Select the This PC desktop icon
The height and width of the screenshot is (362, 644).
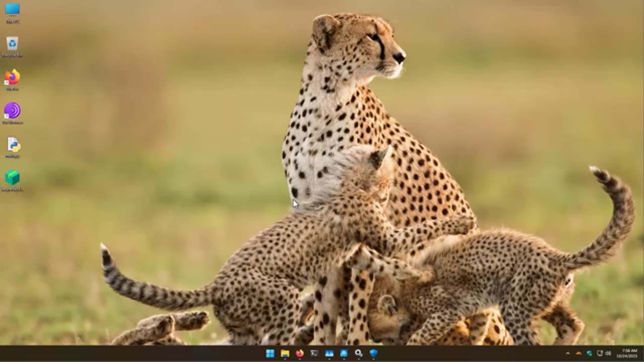(13, 13)
